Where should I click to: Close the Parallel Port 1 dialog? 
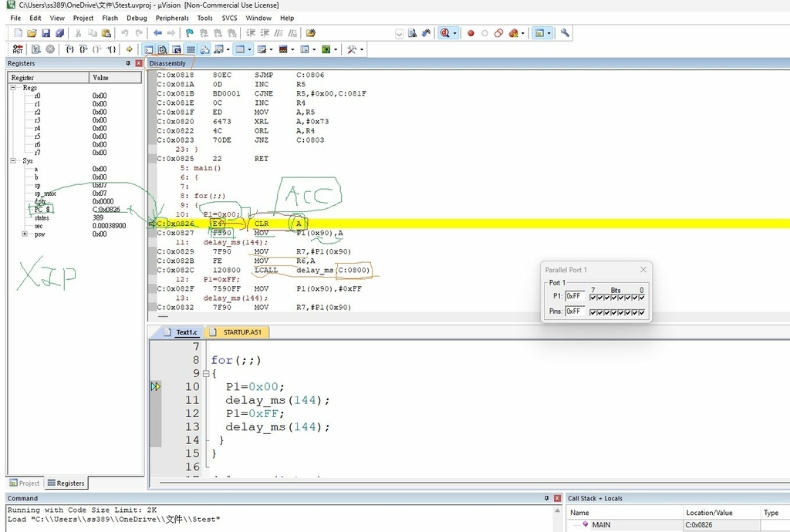point(643,270)
